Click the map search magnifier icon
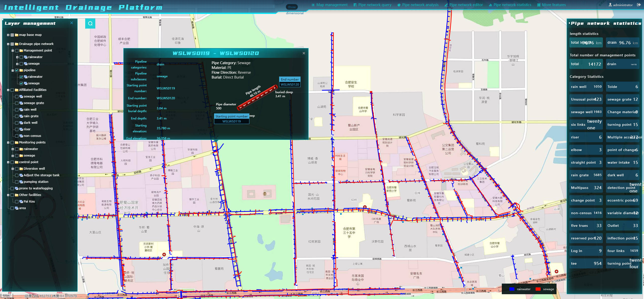Viewport: 644px width, 299px height. [90, 24]
